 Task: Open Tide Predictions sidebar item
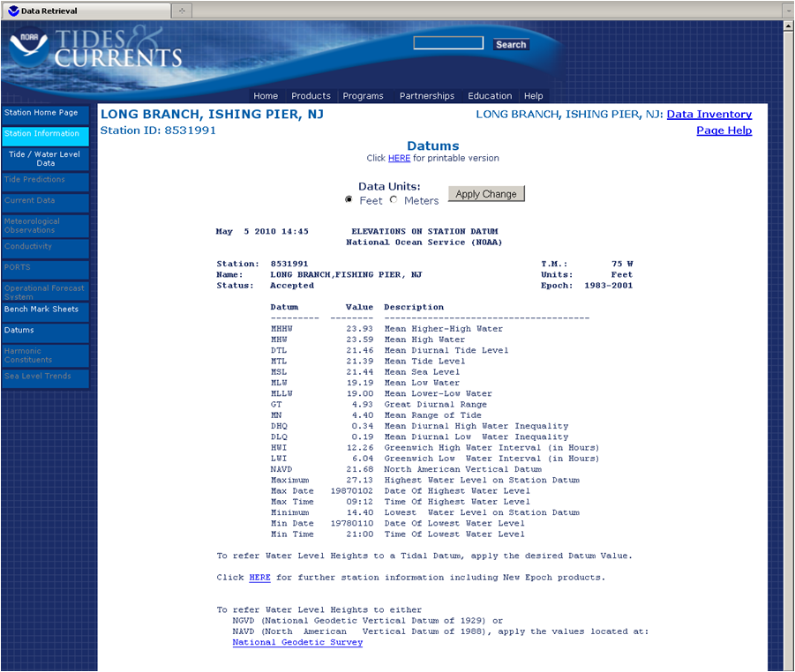(x=45, y=182)
